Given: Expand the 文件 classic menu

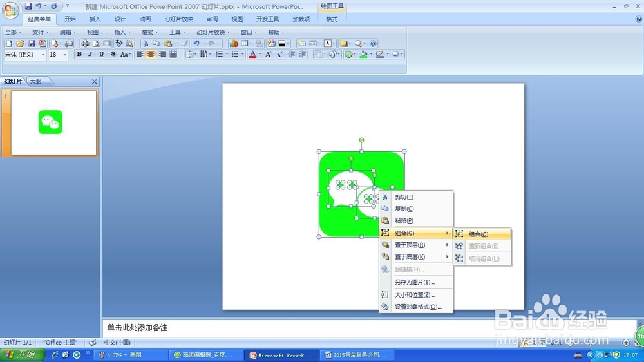Looking at the screenshot, I should (40, 32).
